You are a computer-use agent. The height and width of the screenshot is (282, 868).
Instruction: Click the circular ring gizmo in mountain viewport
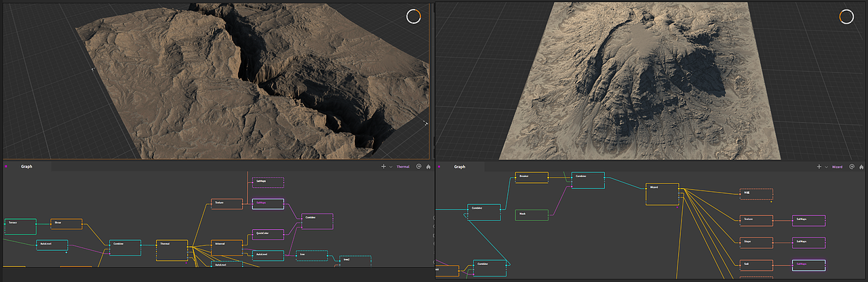click(x=846, y=17)
